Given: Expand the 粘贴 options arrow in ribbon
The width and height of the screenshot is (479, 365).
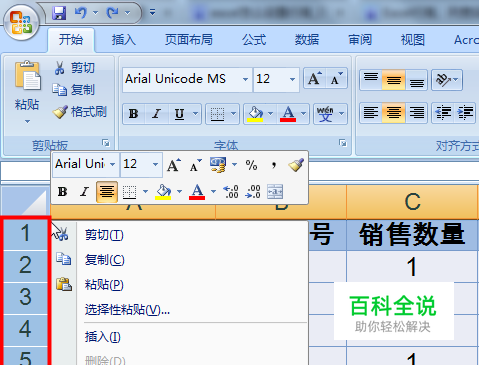Looking at the screenshot, I should click(27, 122).
